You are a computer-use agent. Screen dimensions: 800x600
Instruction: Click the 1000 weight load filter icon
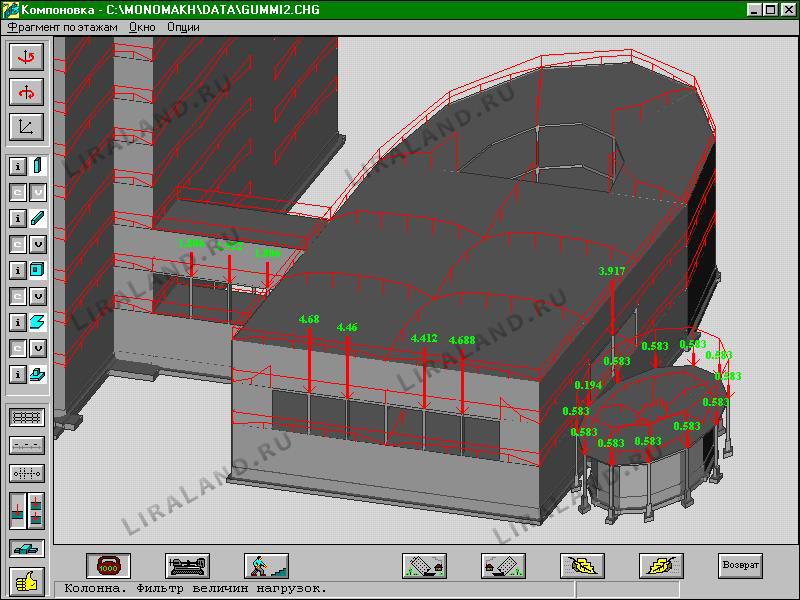tap(107, 565)
